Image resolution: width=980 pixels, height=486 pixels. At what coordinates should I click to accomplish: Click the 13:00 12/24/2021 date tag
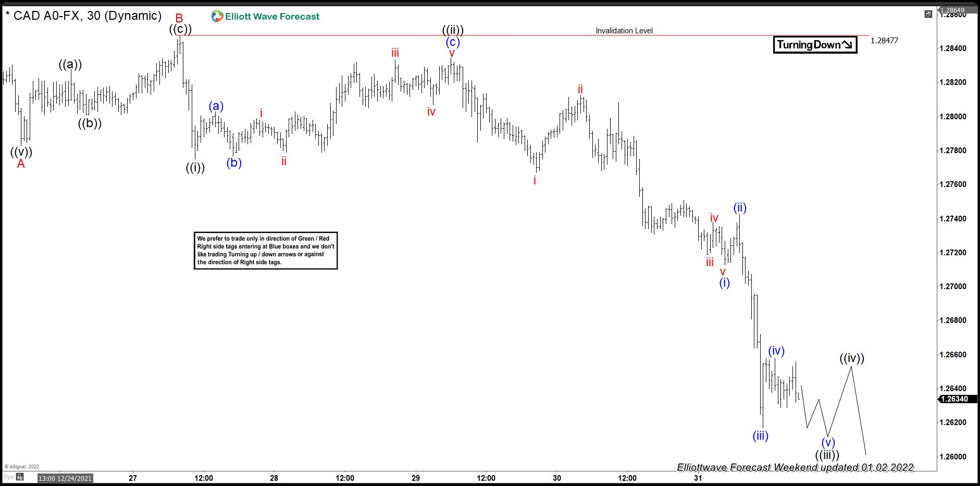coord(65,478)
